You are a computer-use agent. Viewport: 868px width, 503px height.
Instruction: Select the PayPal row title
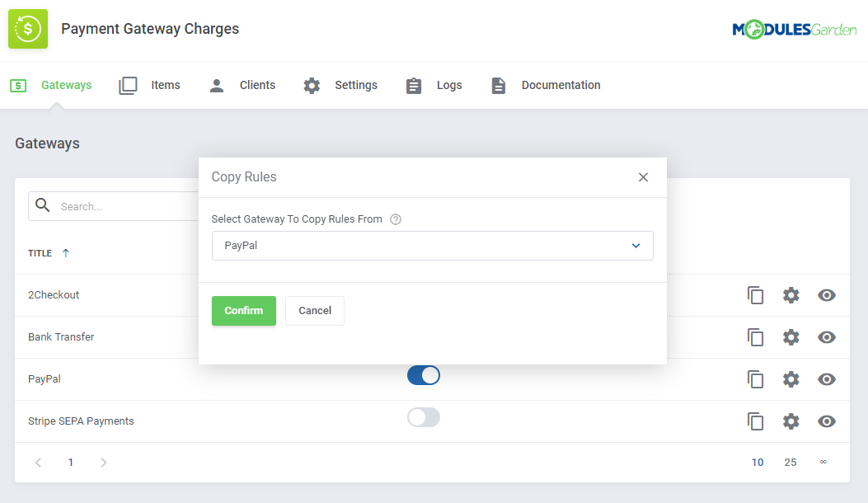(x=45, y=379)
